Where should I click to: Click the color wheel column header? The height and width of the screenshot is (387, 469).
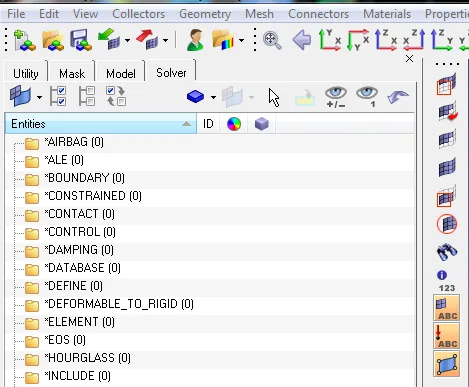[x=234, y=124]
